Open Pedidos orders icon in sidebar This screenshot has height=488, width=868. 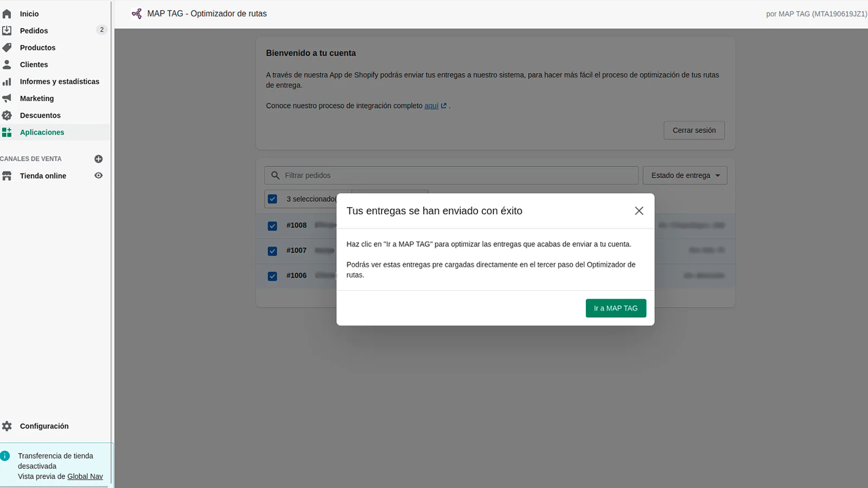pyautogui.click(x=7, y=30)
